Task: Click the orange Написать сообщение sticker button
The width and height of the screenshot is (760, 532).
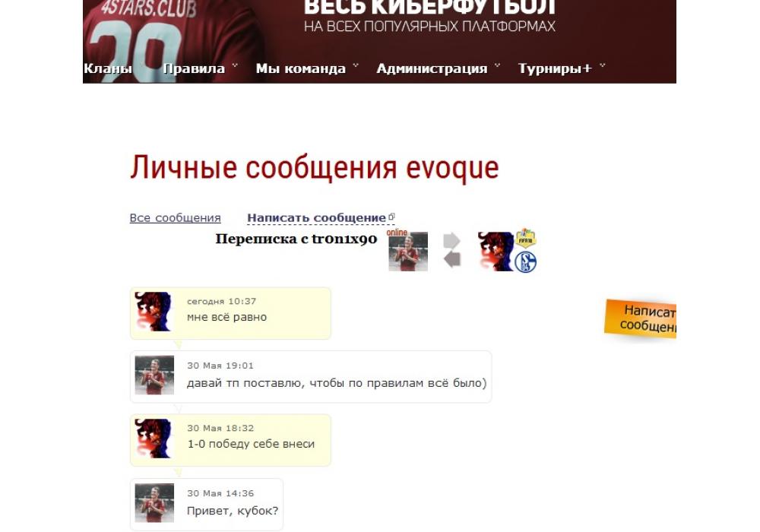Action: 640,318
